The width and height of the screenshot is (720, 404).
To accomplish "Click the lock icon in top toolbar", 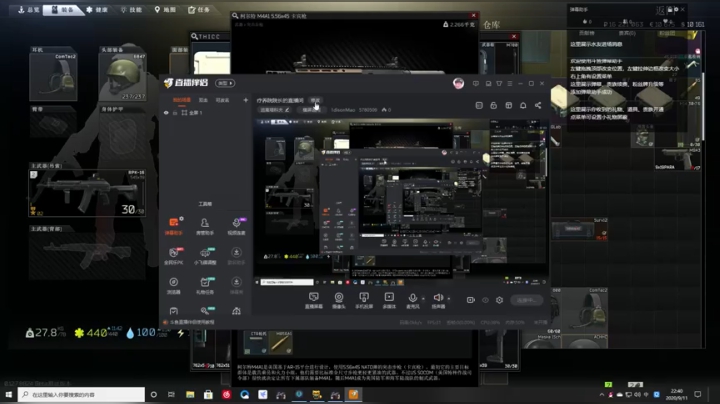I will 494,106.
